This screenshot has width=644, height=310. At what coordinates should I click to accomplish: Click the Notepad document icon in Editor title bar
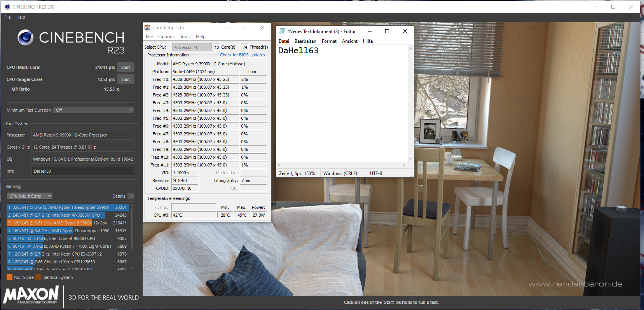[282, 31]
